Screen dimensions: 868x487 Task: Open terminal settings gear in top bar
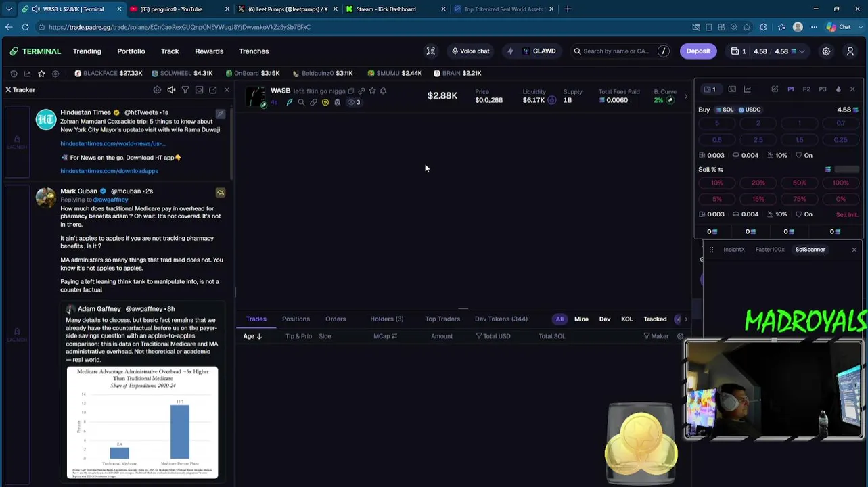[x=826, y=51]
